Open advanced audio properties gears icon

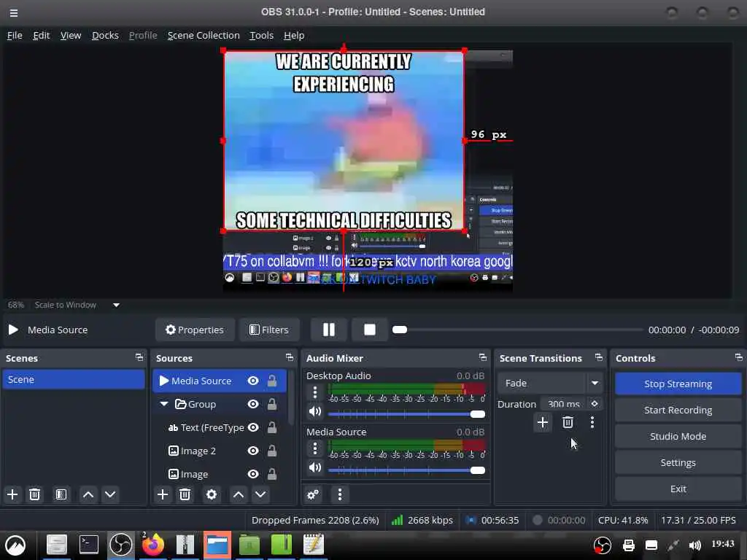coord(313,494)
